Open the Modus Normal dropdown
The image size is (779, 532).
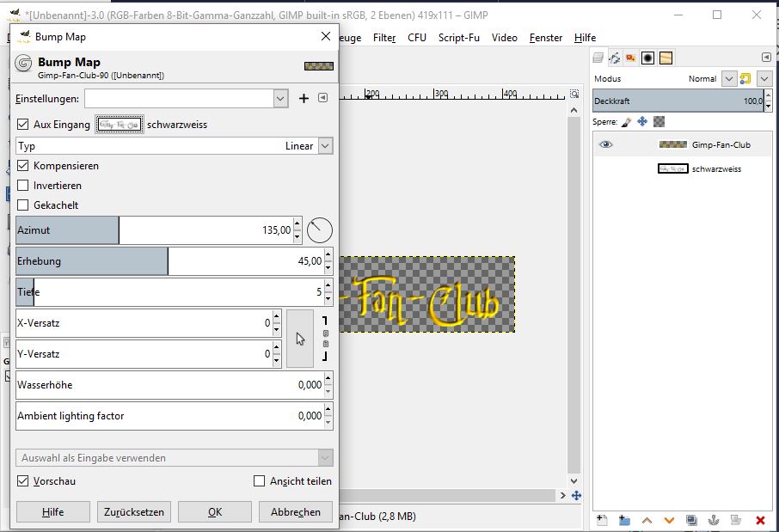pyautogui.click(x=729, y=78)
